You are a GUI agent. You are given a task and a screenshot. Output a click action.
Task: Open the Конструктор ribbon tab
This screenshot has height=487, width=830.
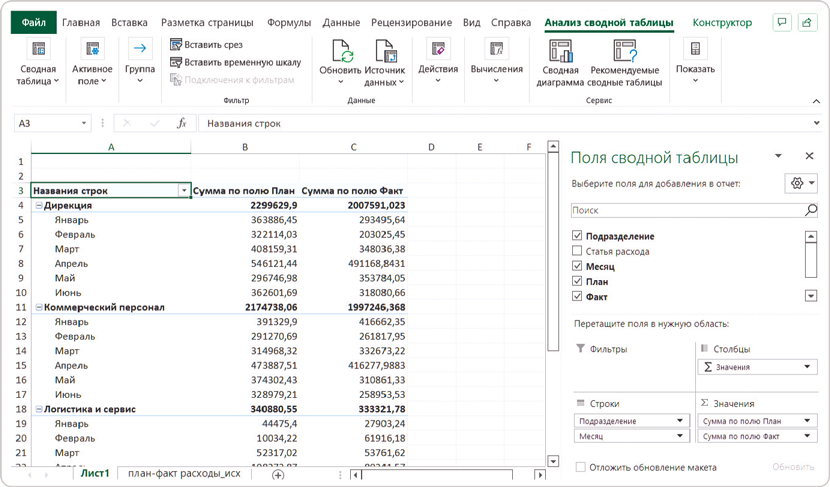pos(722,22)
